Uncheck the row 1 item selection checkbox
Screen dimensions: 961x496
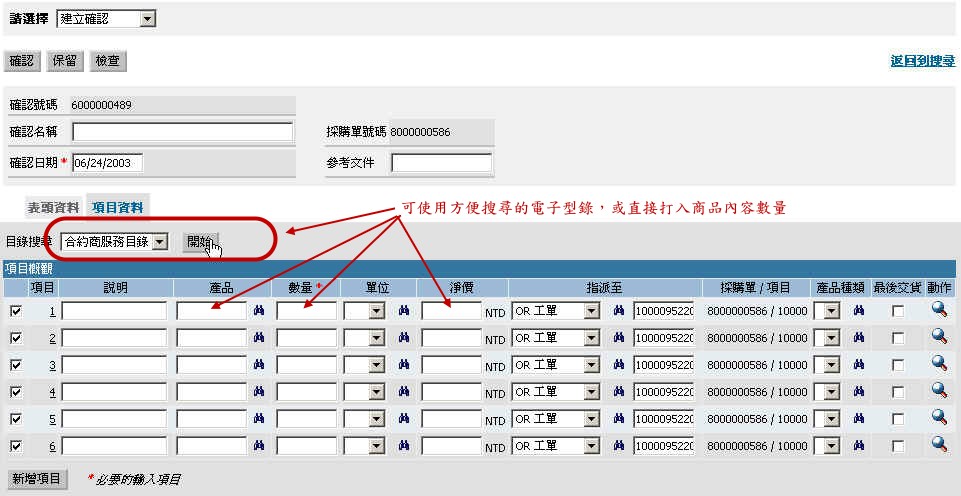click(15, 312)
